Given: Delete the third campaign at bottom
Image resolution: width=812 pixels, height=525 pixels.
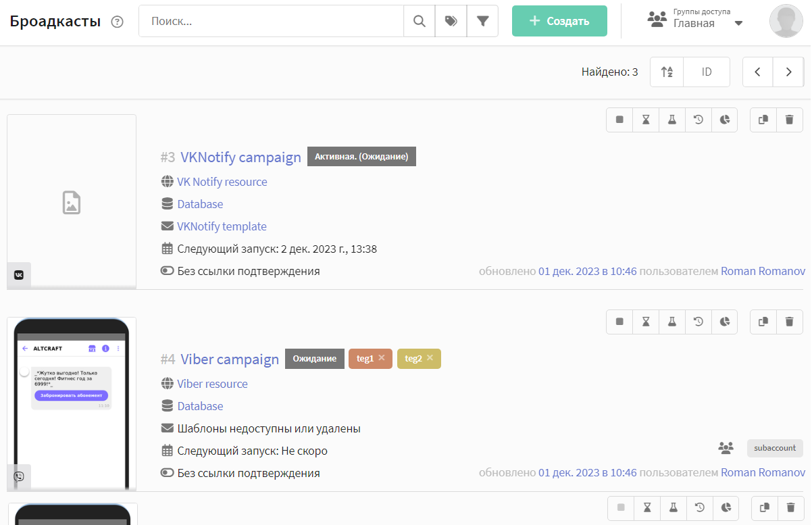Looking at the screenshot, I should (790, 507).
